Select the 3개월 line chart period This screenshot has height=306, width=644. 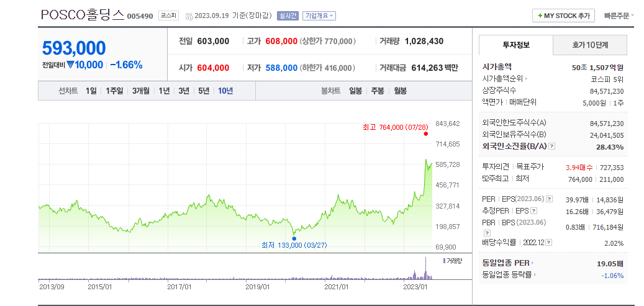coord(141,91)
